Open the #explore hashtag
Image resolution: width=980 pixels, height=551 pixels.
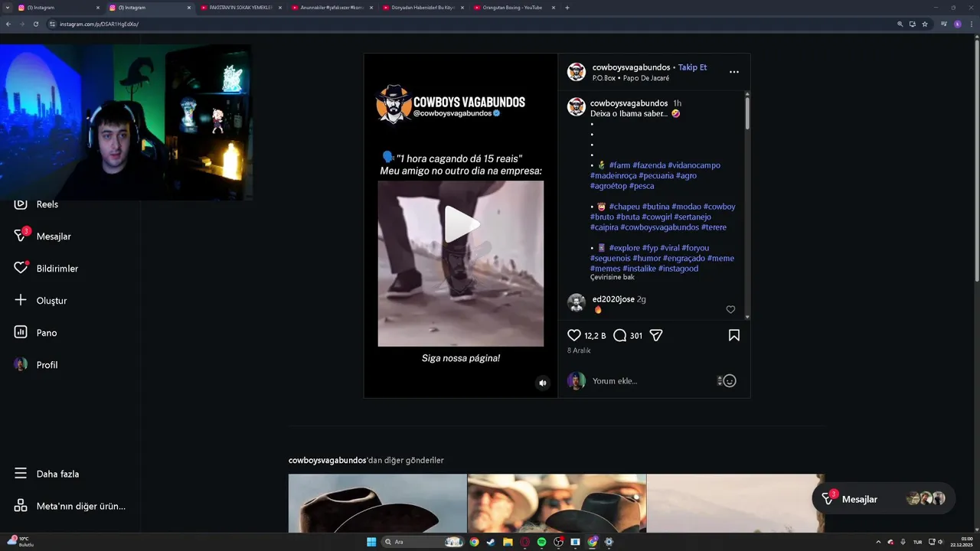(x=624, y=248)
